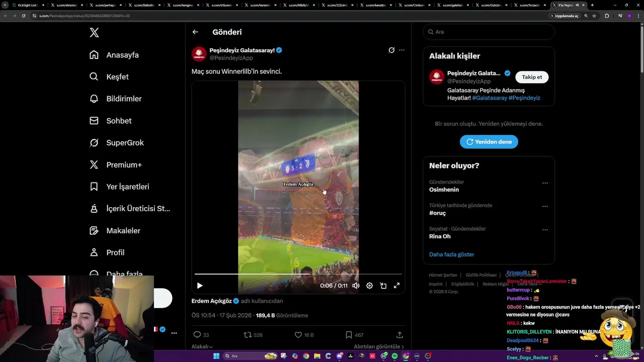Open Profil person icon

[94, 252]
